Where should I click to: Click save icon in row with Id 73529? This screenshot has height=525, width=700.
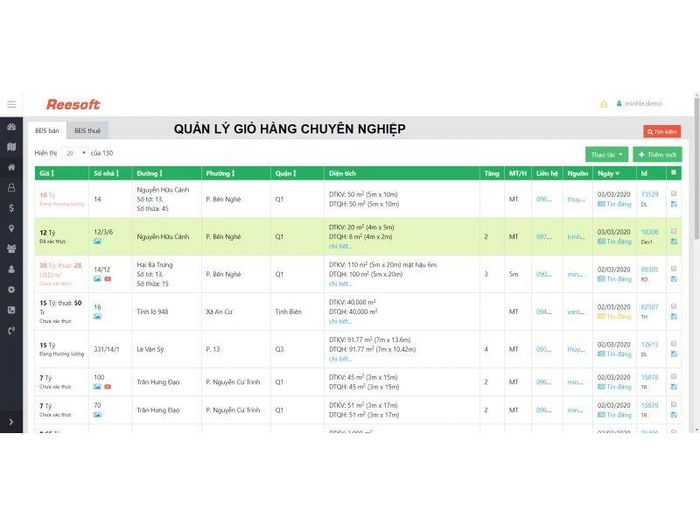[x=674, y=204]
